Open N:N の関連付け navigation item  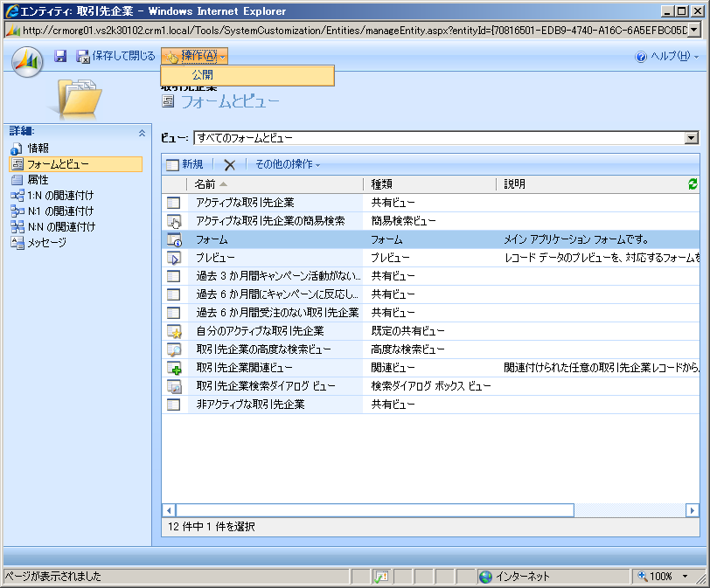[x=61, y=227]
